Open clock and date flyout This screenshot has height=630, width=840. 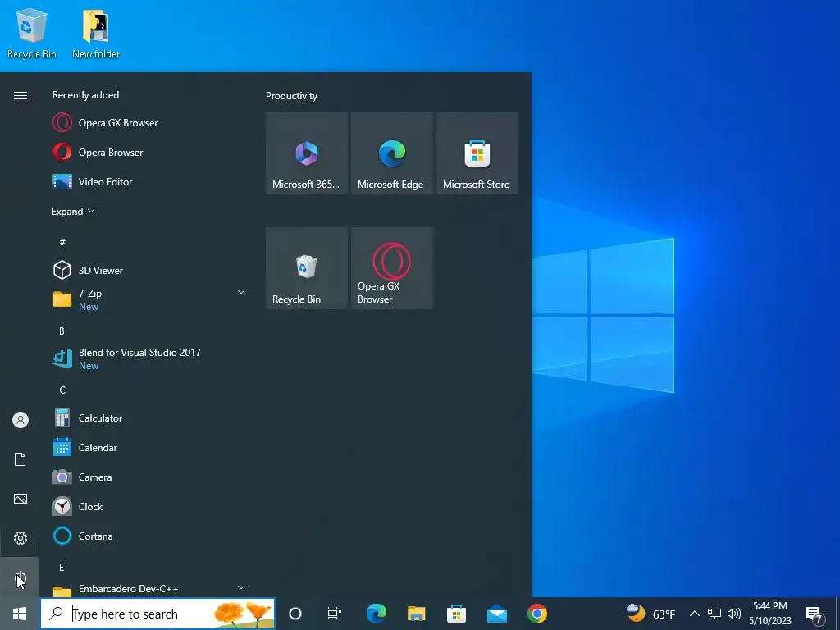coord(770,614)
